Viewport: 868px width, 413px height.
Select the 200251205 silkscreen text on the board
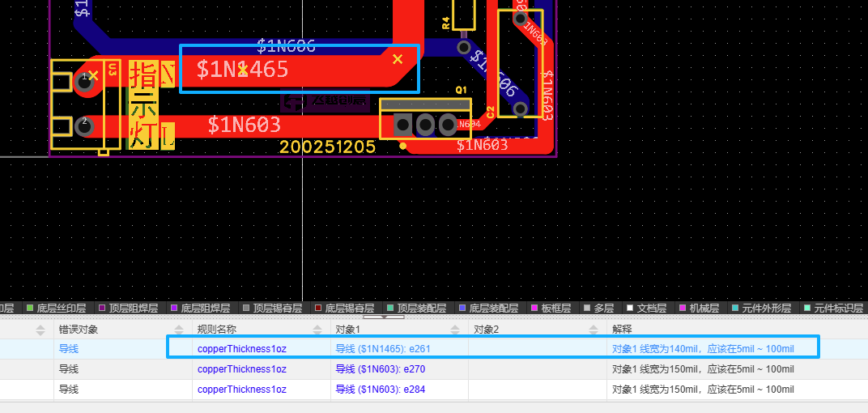327,147
